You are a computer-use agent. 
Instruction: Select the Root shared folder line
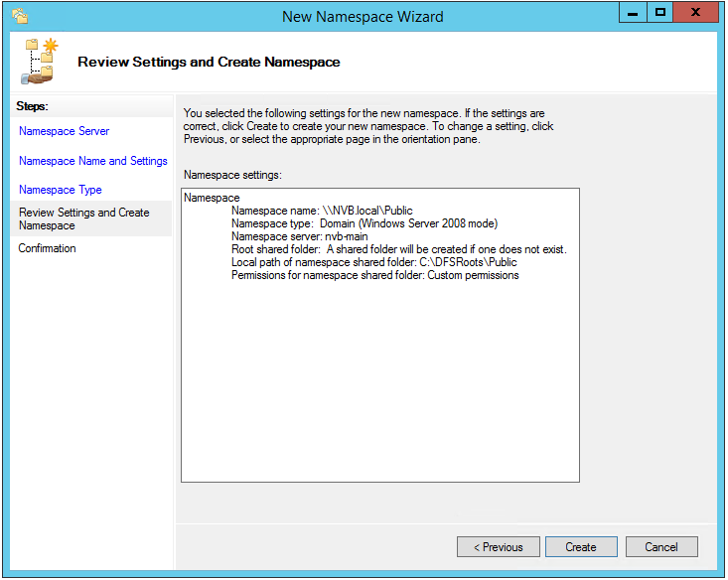coord(399,250)
